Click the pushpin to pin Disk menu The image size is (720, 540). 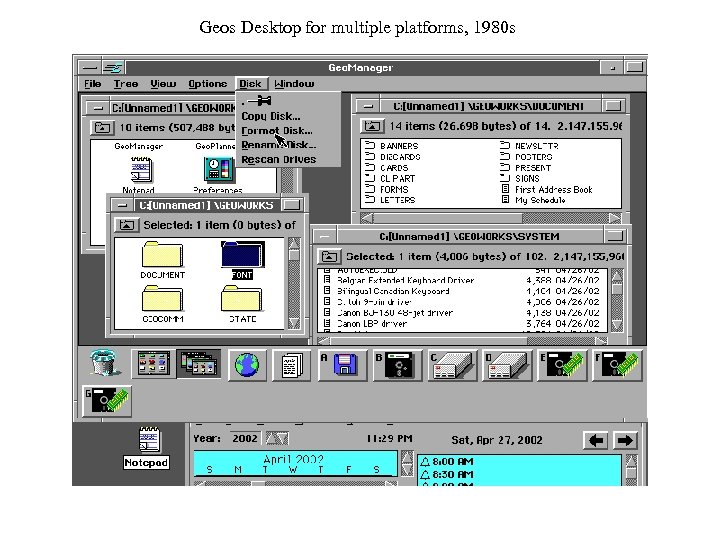[x=259, y=100]
